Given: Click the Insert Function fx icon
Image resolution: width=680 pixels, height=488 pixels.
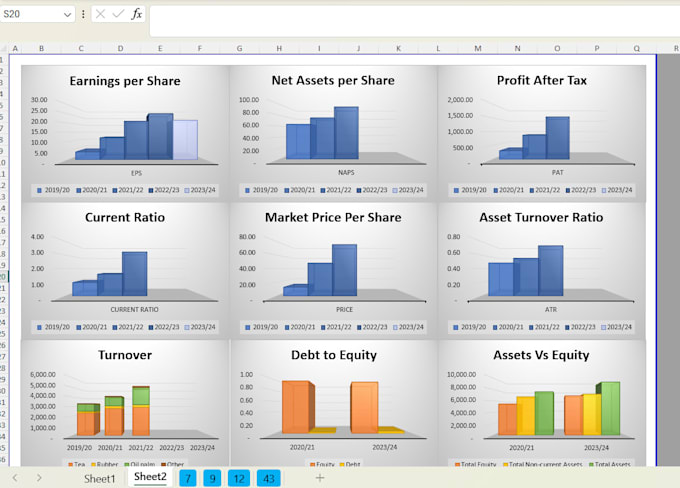Looking at the screenshot, I should pyautogui.click(x=137, y=14).
